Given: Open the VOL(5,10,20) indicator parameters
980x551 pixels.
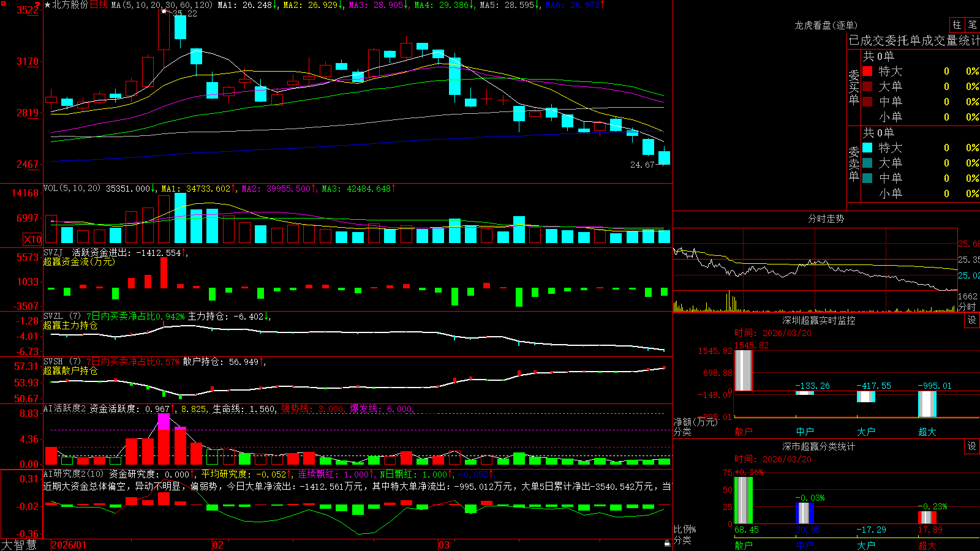Looking at the screenshot, I should click(x=72, y=189).
